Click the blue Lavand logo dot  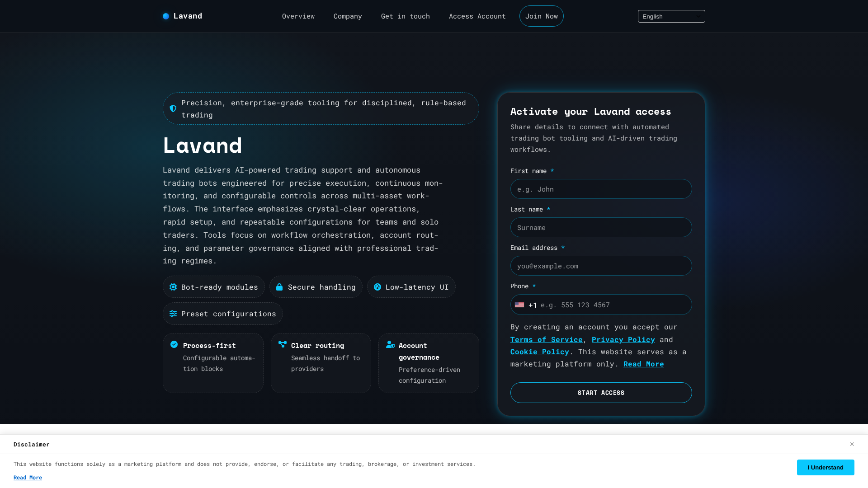coord(166,16)
